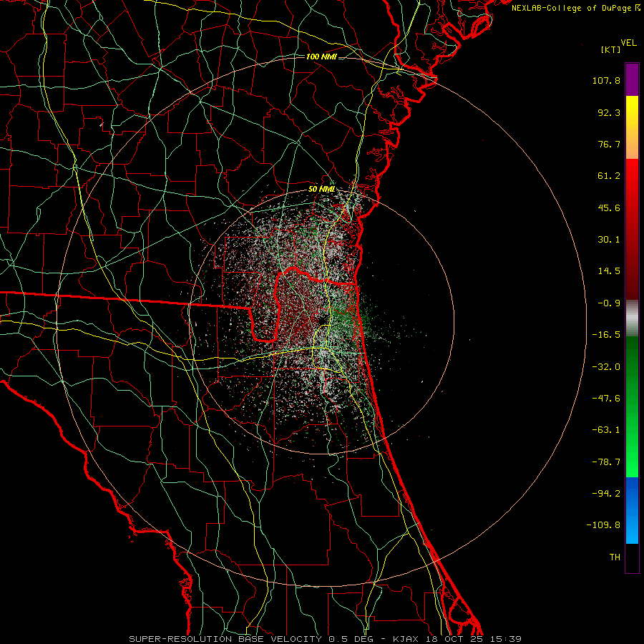This screenshot has height=644, width=644.
Task: Click the 0.5 DEG elevation angle text
Action: point(351,639)
